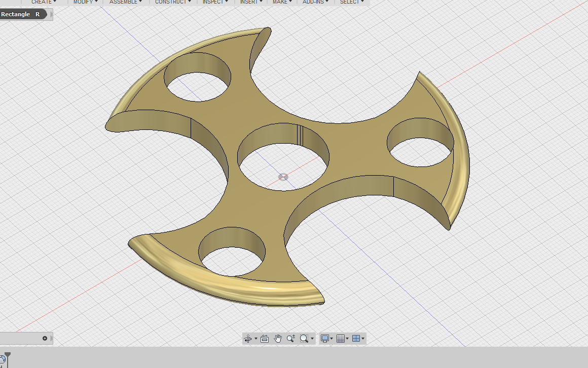Select the Pan tool
Image resolution: width=588 pixels, height=368 pixels.
[278, 339]
